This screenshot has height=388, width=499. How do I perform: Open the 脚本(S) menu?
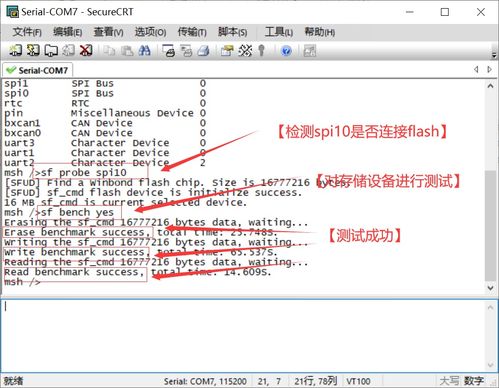[x=232, y=32]
